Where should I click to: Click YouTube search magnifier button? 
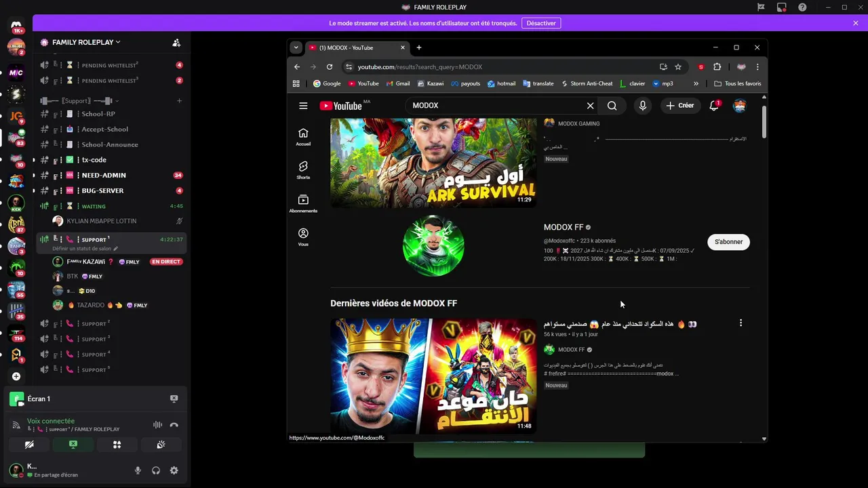(612, 106)
